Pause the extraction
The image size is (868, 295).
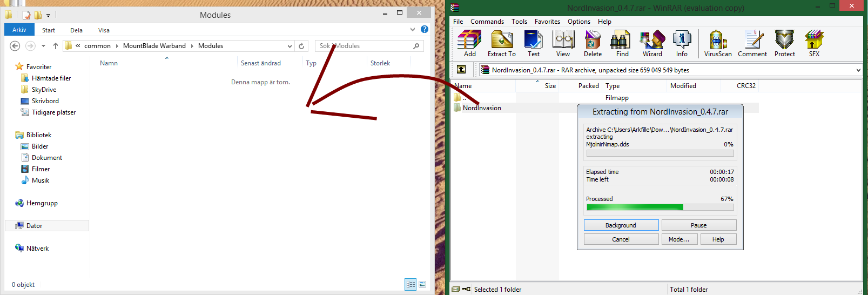pyautogui.click(x=699, y=225)
